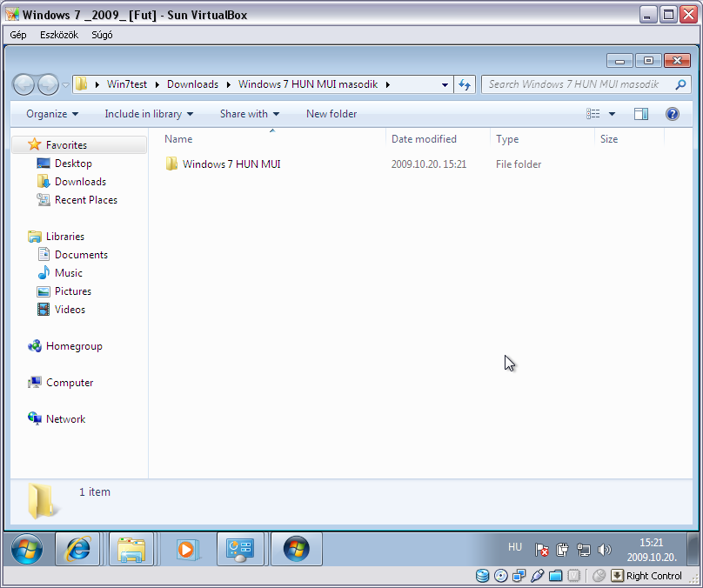Open the Share with menu

point(250,114)
